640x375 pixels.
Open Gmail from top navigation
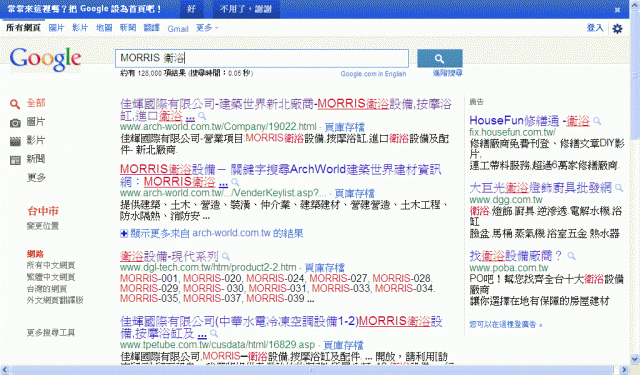coord(178,29)
